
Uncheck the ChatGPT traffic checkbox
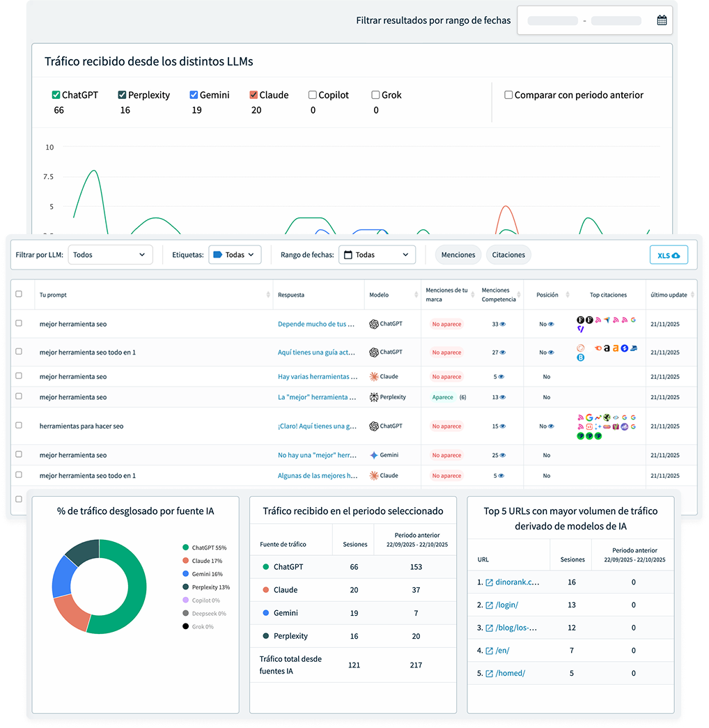point(56,95)
